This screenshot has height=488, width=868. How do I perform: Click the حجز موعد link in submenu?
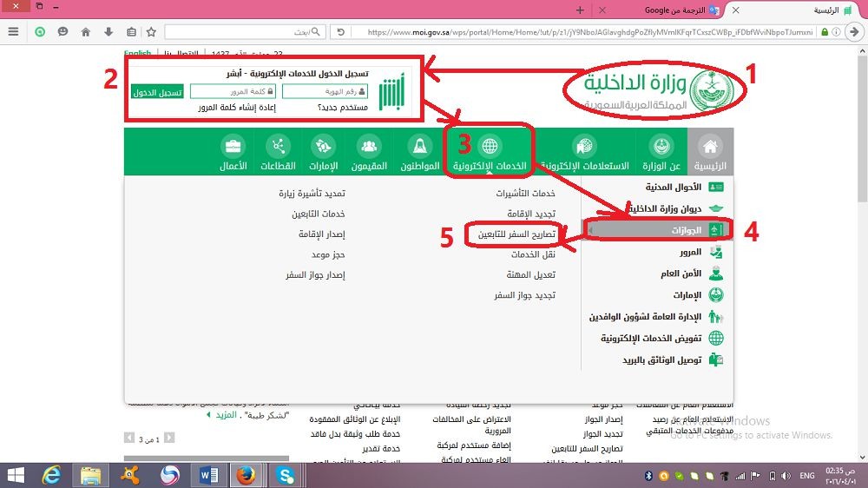click(328, 254)
